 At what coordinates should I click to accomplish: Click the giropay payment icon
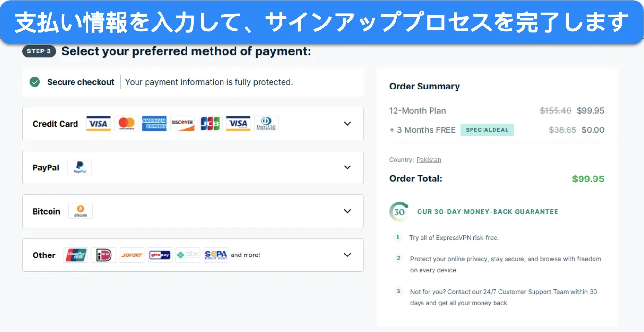tap(160, 255)
